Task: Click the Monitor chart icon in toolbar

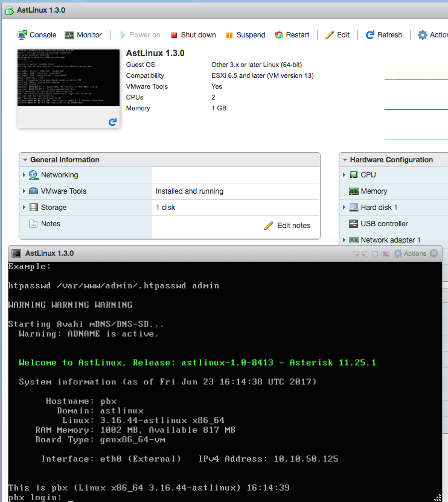Action: click(x=69, y=35)
